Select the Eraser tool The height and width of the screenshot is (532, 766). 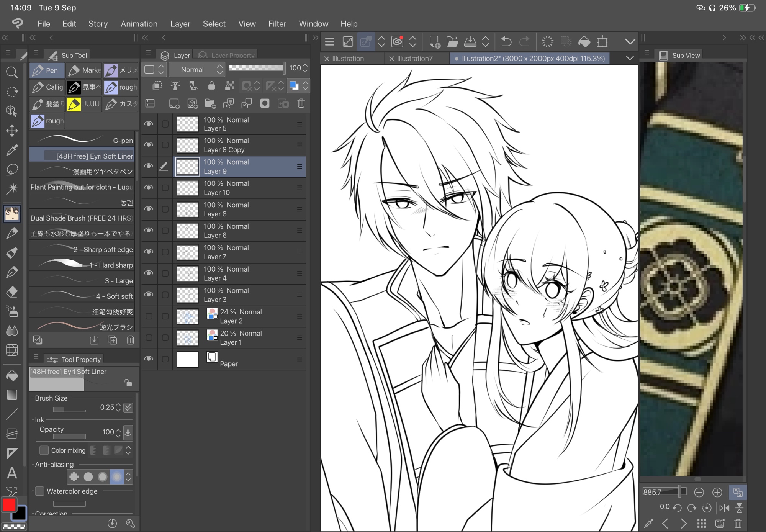pyautogui.click(x=12, y=292)
